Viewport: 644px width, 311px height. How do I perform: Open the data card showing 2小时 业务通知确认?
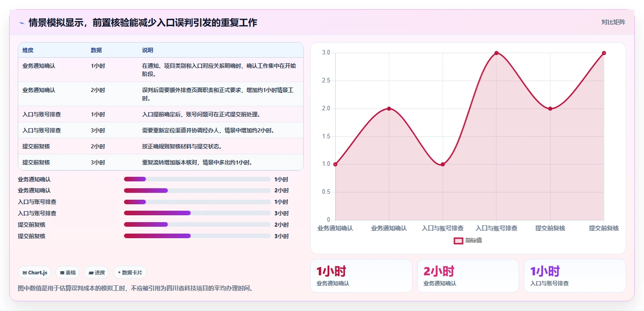point(468,276)
